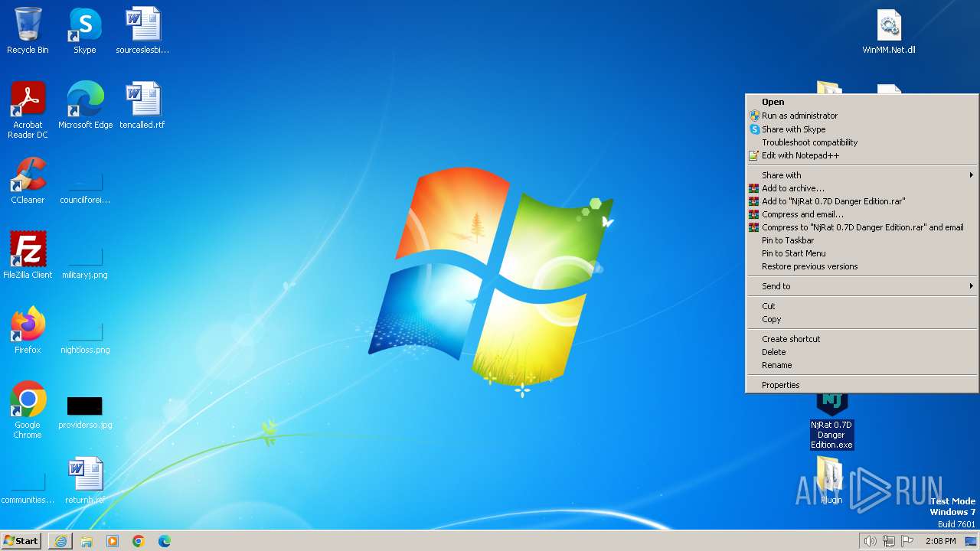This screenshot has height=551, width=980.
Task: Select the FileZilla Client shortcut
Action: tap(28, 256)
